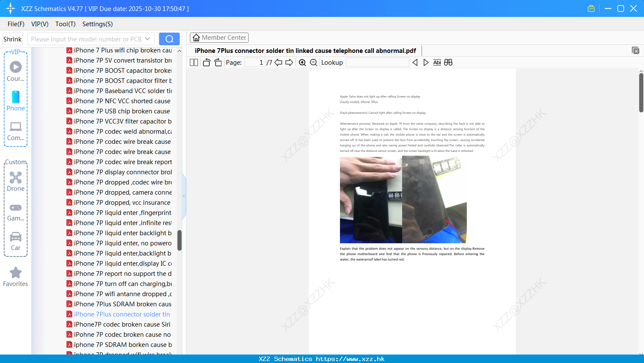Find previous lookup match triangle
The width and height of the screenshot is (644, 363).
tap(415, 63)
